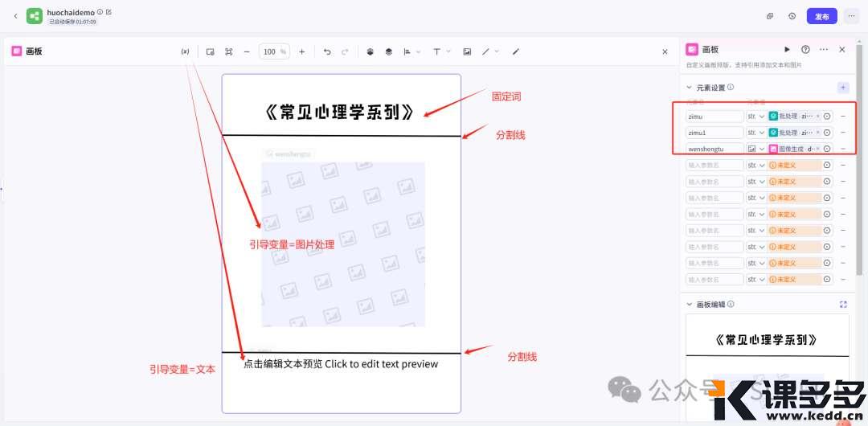
Task: Click the first layer-order icon after redo
Action: click(x=371, y=51)
